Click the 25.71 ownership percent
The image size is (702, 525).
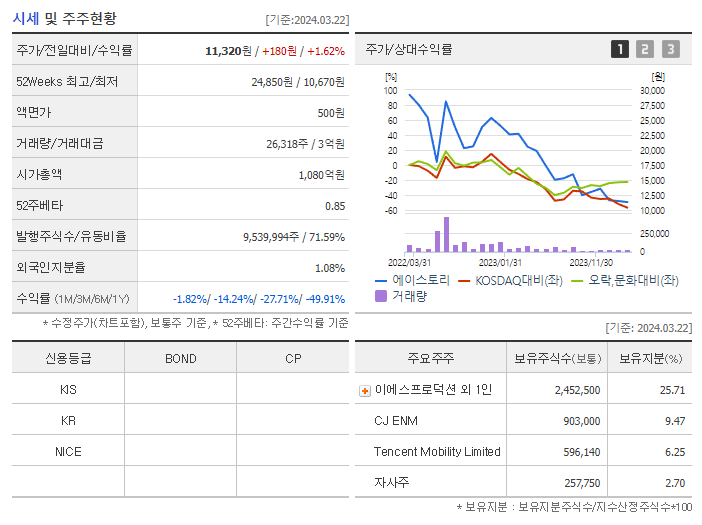pos(672,390)
